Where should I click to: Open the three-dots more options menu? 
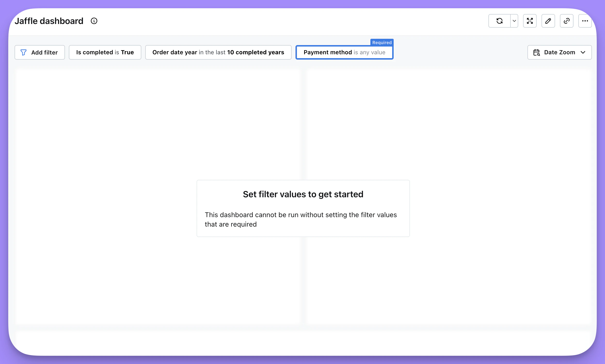(x=585, y=21)
